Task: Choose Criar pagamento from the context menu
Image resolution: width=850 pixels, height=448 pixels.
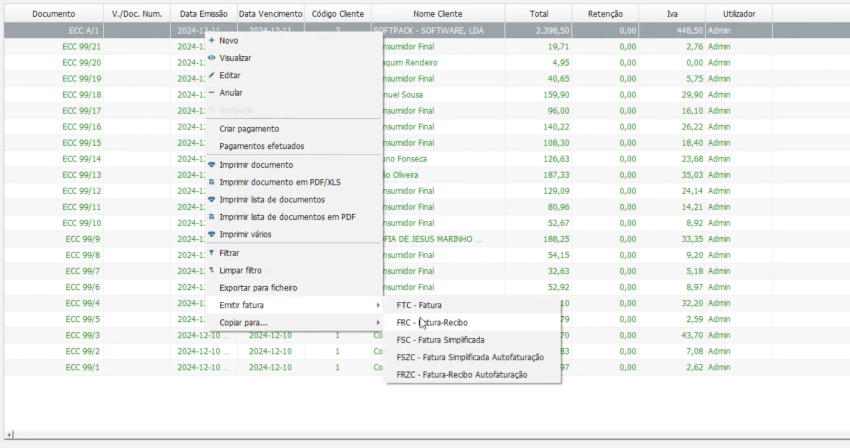Action: click(249, 129)
